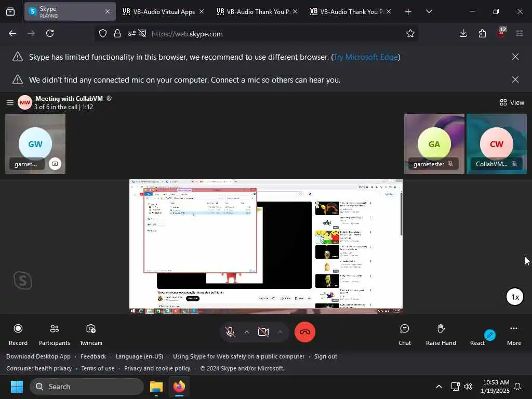The width and height of the screenshot is (532, 399).
Task: Show tracking protection shield info
Action: click(x=103, y=33)
